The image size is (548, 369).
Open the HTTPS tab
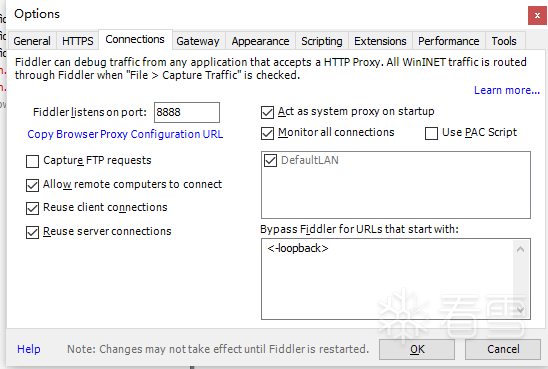click(78, 41)
